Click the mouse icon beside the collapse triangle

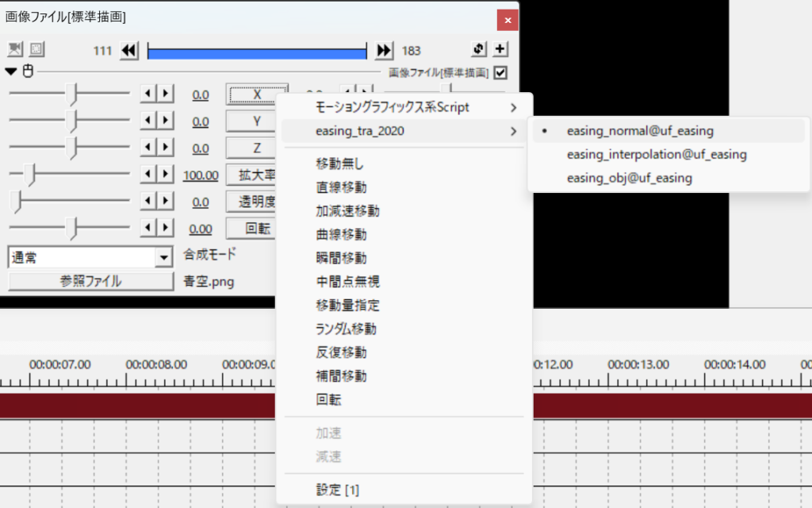[x=28, y=72]
